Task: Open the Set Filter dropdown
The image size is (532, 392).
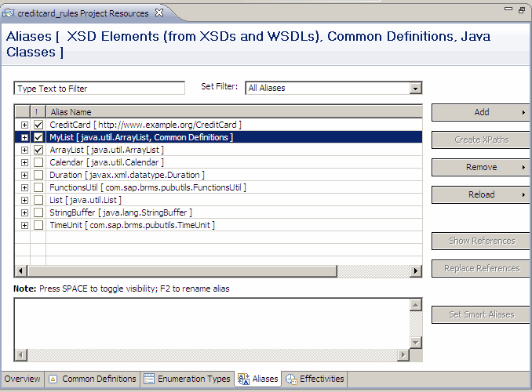Action: coord(416,89)
